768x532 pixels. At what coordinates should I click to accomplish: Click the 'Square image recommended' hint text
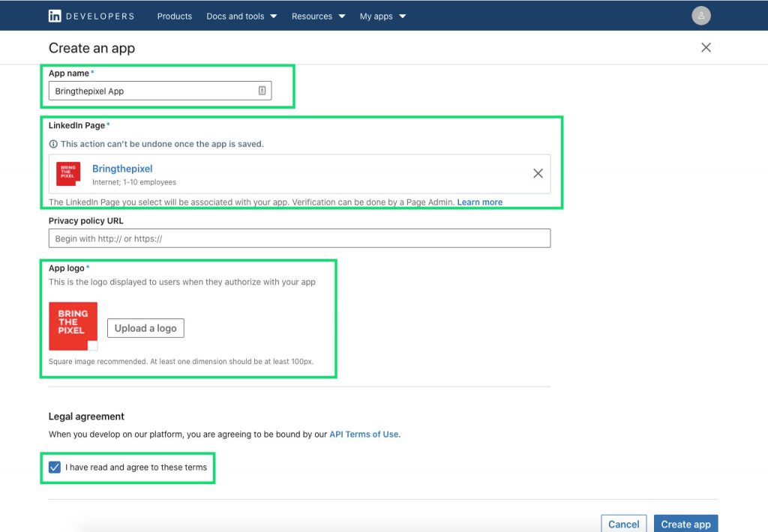(181, 361)
